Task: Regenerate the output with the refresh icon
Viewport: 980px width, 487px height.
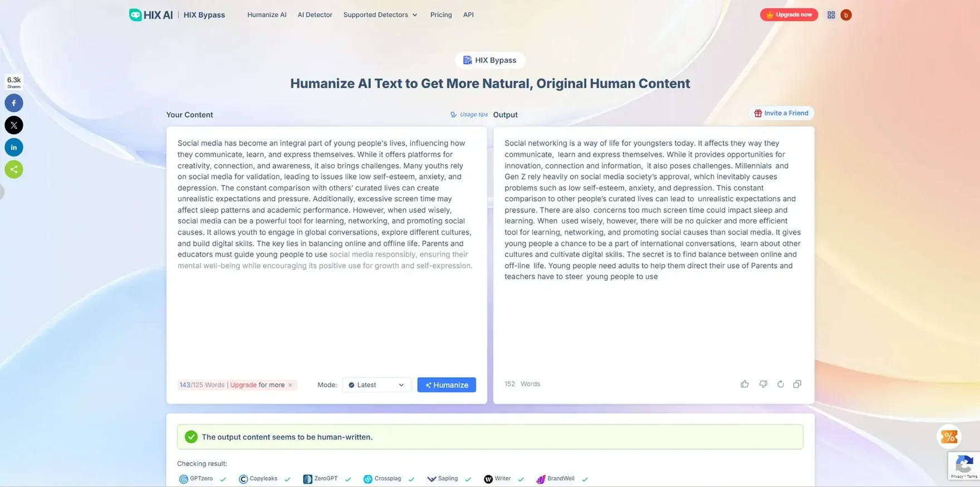Action: pyautogui.click(x=781, y=384)
